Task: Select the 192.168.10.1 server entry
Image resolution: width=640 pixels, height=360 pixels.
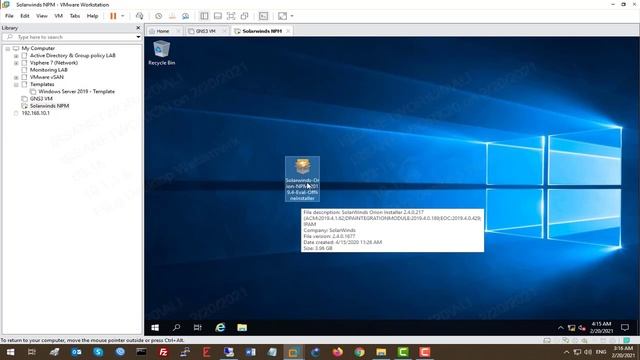Action: tap(36, 113)
